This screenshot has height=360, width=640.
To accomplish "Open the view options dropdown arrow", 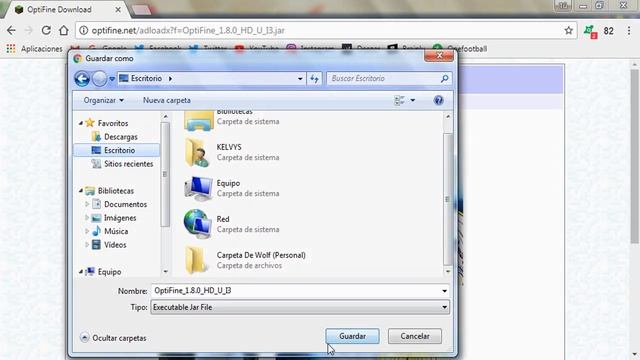I will pos(413,100).
